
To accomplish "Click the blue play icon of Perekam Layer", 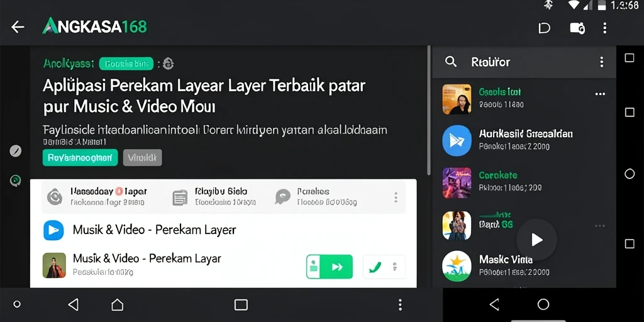I will [x=54, y=230].
